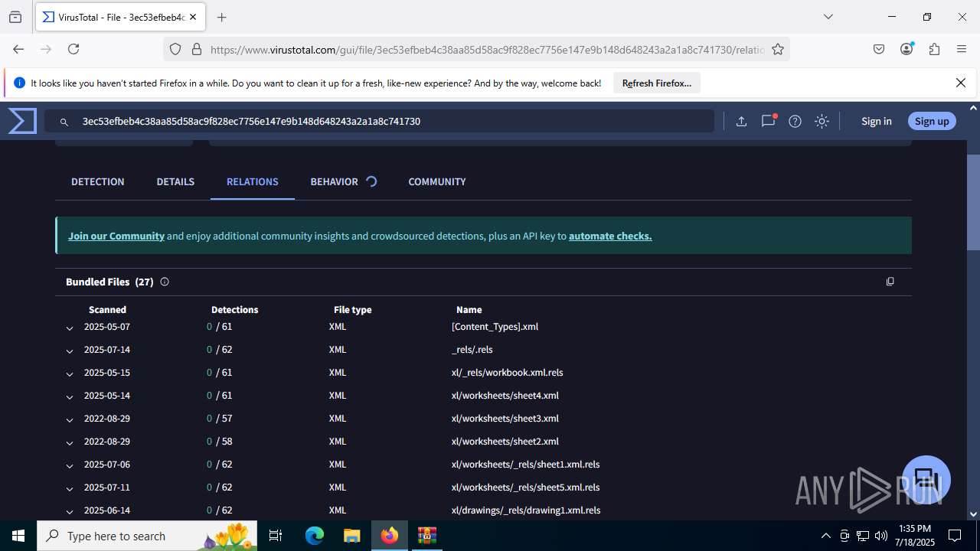This screenshot has height=551, width=980.
Task: Select the RELATIONS tab
Action: (253, 181)
